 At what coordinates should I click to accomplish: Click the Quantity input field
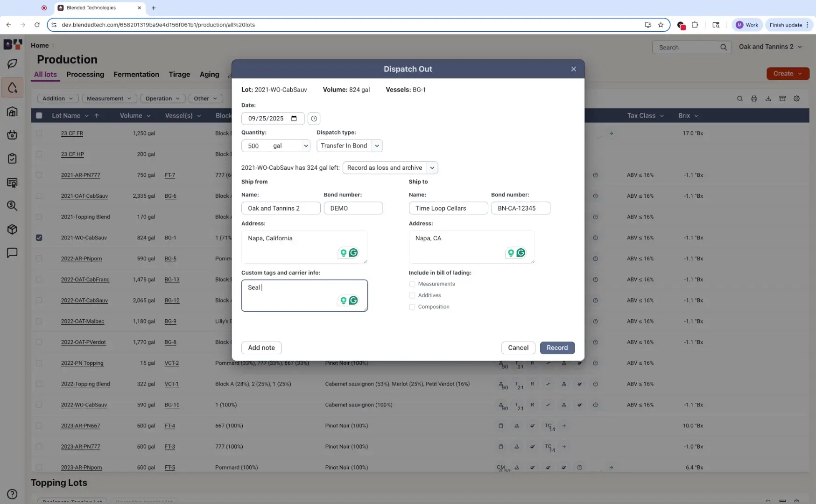256,146
